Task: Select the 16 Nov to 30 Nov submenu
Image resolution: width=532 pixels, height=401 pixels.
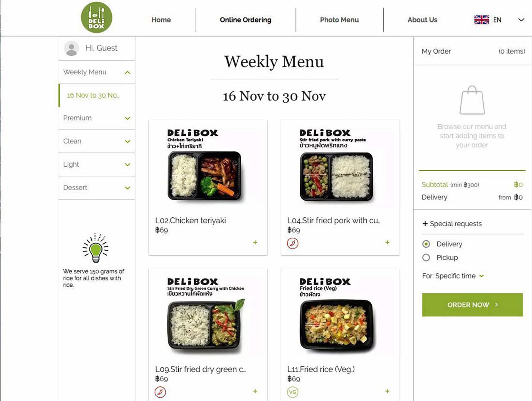Action: click(93, 95)
